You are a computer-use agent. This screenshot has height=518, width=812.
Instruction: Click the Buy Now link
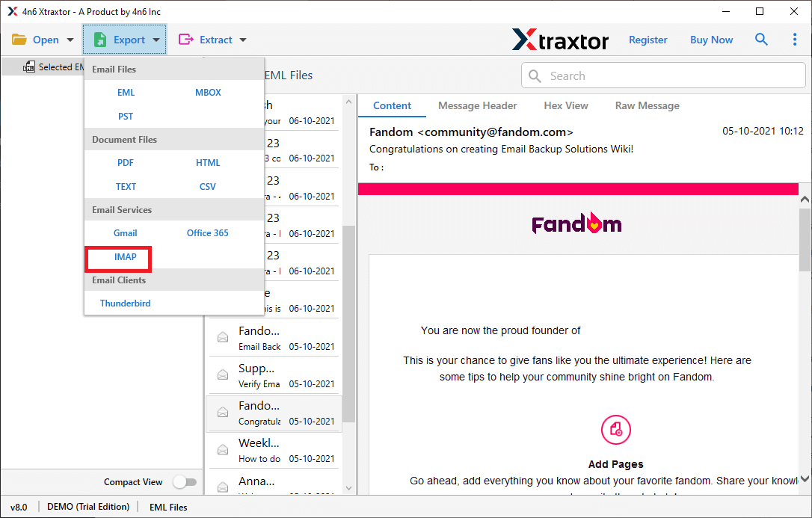(711, 40)
